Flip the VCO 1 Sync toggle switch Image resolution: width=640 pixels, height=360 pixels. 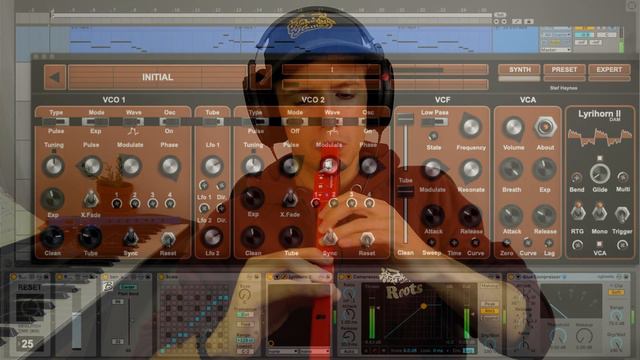tap(130, 237)
